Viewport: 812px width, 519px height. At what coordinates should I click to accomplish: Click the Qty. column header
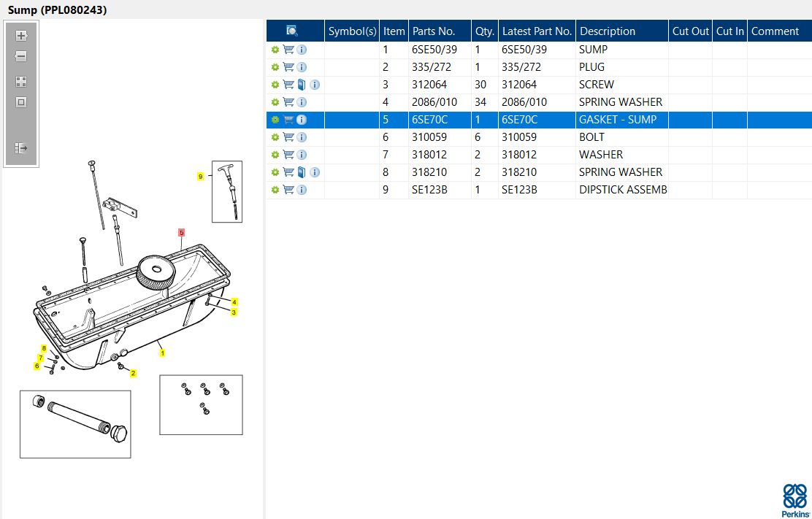485,31
